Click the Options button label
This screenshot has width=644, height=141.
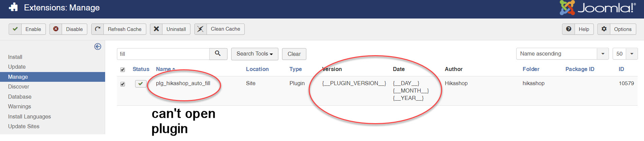622,29
